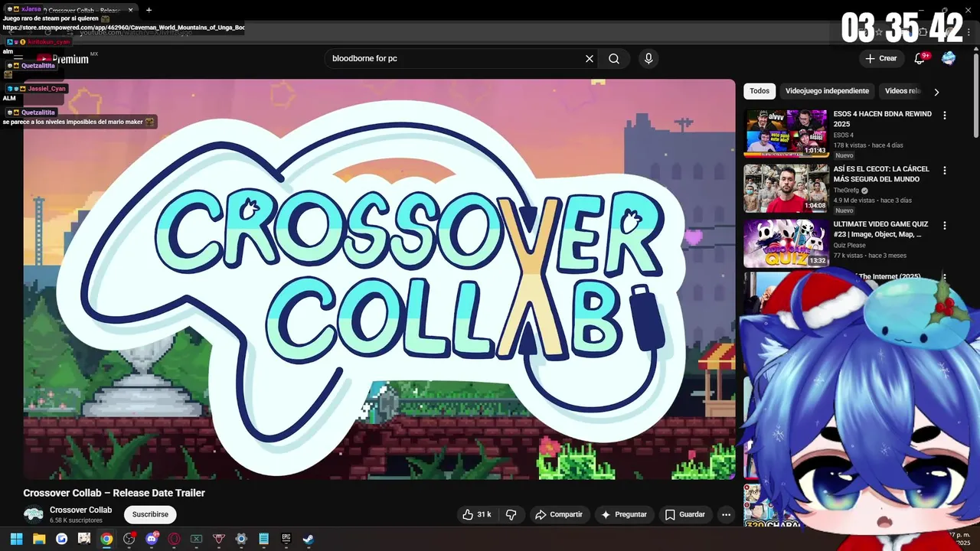Click the Quiz Please channel name
The height and width of the screenshot is (551, 980).
pos(851,246)
